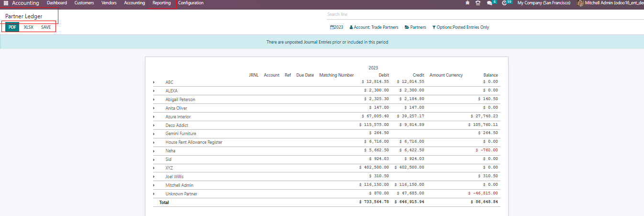This screenshot has height=216, width=644.
Task: Click the Search line input field
Action: (x=483, y=14)
